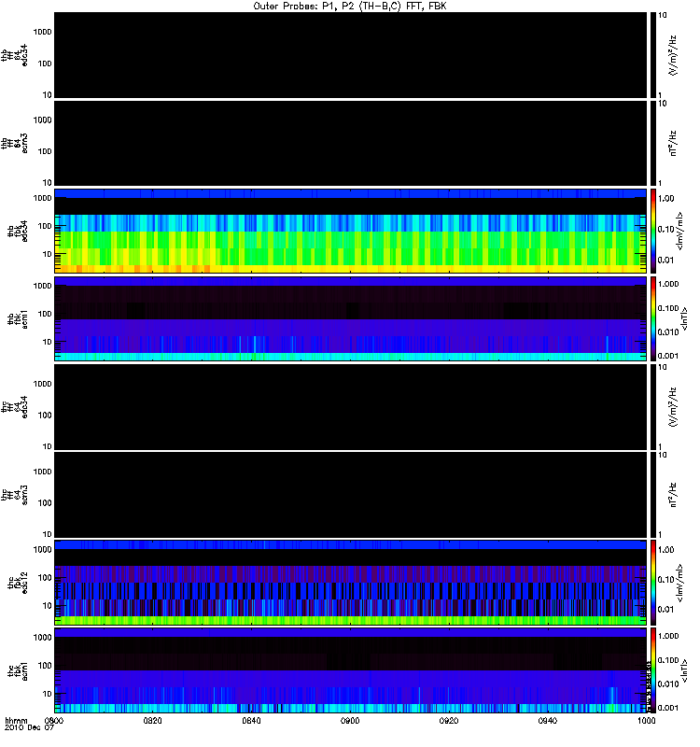Click the 0.001 colorbar value of thb fbk scm1

(x=668, y=356)
